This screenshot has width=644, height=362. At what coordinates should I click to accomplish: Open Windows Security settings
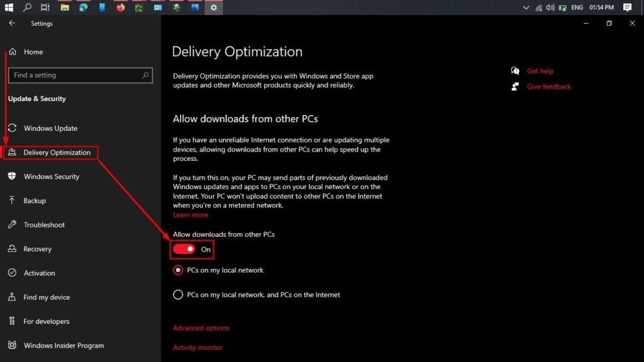(52, 177)
